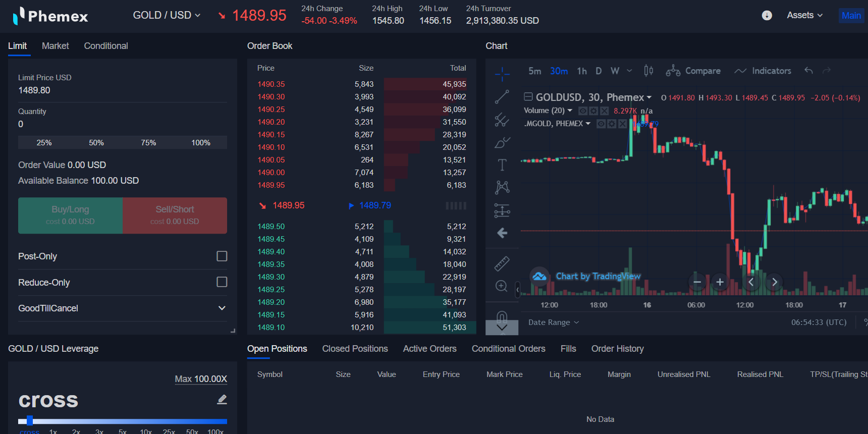
Task: Select the prediction and measurement tool
Action: tap(502, 210)
